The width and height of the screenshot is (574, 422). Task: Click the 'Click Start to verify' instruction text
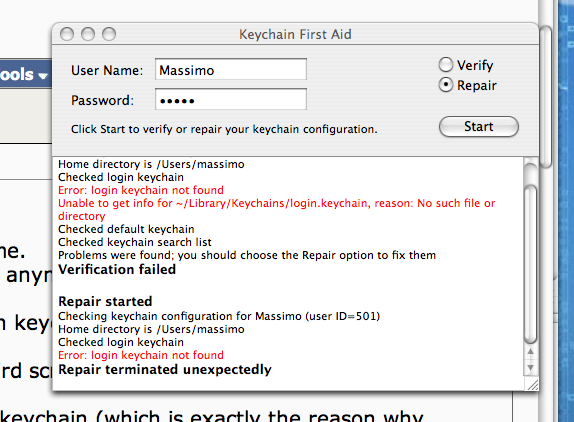[224, 129]
